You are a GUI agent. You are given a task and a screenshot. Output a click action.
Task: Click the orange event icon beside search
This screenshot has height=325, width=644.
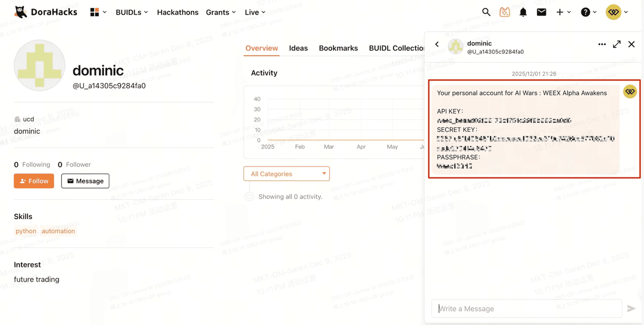click(x=505, y=12)
